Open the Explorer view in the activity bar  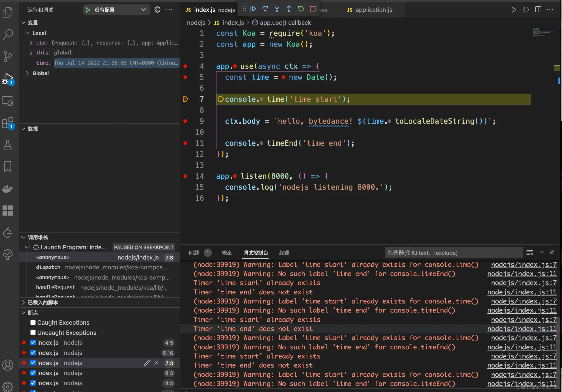pyautogui.click(x=8, y=13)
